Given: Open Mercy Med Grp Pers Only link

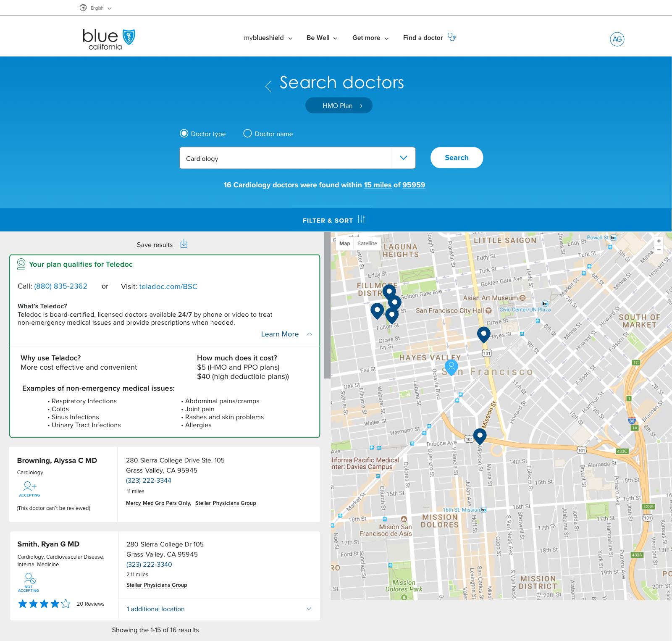Looking at the screenshot, I should 158,503.
